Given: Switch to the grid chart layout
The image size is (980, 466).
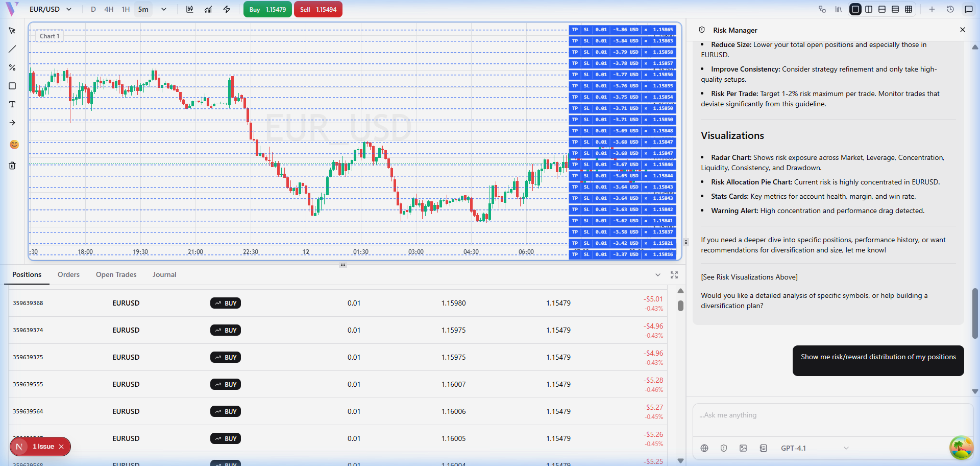Looking at the screenshot, I should [x=909, y=9].
